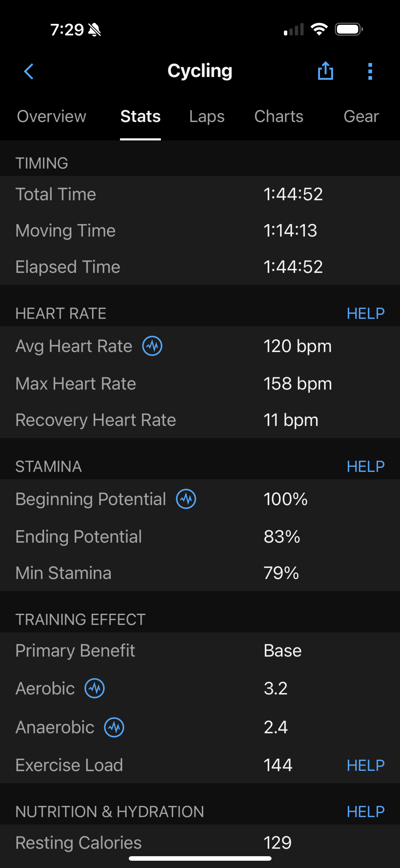This screenshot has height=868, width=400.
Task: Open HELP for Nutrition & Hydration
Action: [365, 812]
